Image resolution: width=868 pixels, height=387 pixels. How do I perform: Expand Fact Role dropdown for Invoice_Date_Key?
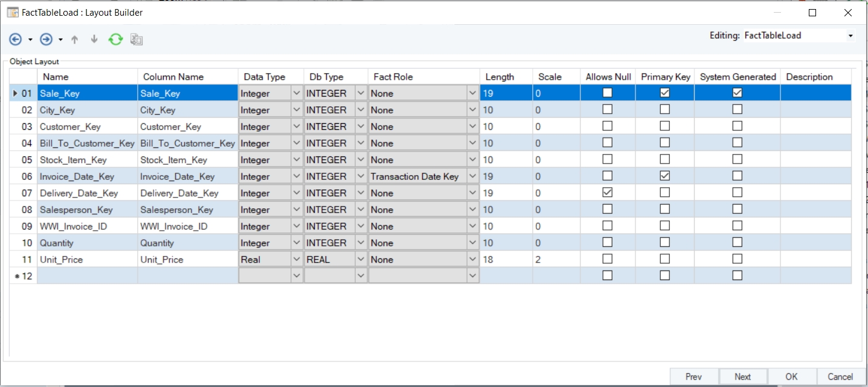[x=472, y=176]
